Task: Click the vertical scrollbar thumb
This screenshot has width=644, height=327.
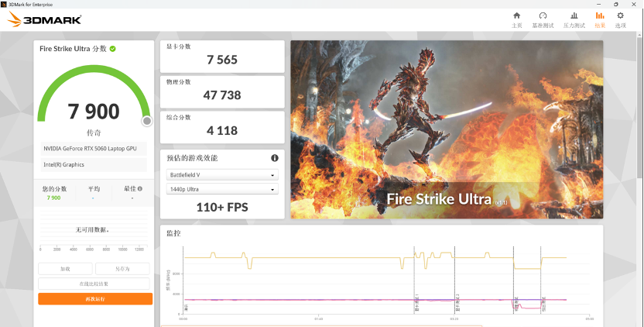Action: [640, 109]
